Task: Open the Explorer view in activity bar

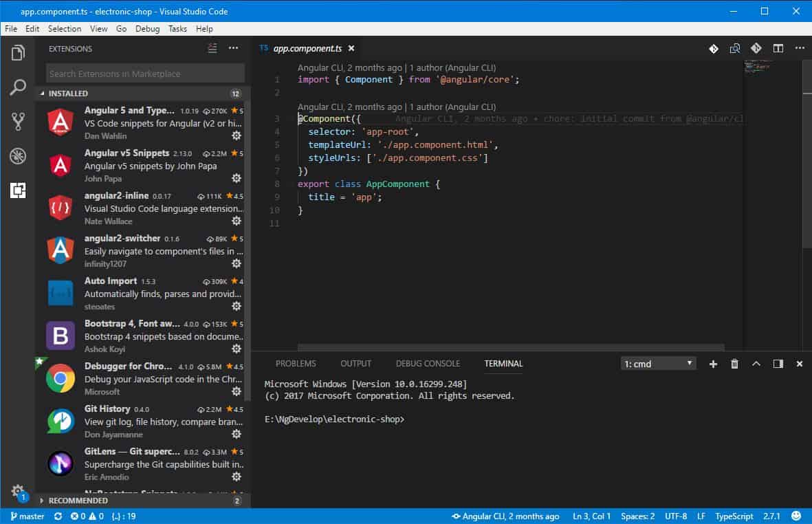Action: [x=18, y=53]
